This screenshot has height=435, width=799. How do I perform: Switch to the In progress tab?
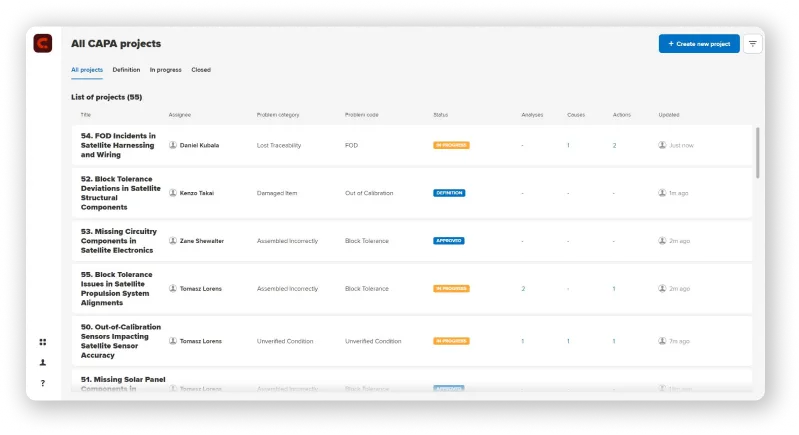pos(165,70)
